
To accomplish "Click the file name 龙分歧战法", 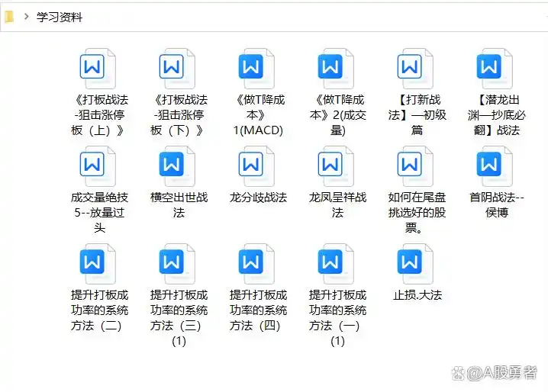I will [x=258, y=198].
